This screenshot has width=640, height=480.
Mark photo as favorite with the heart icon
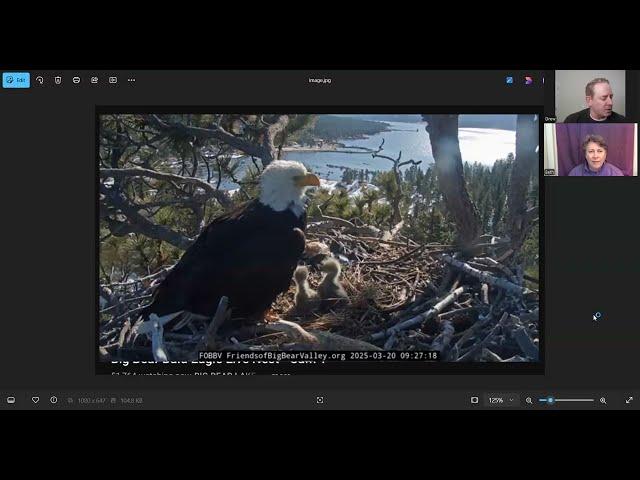click(36, 400)
